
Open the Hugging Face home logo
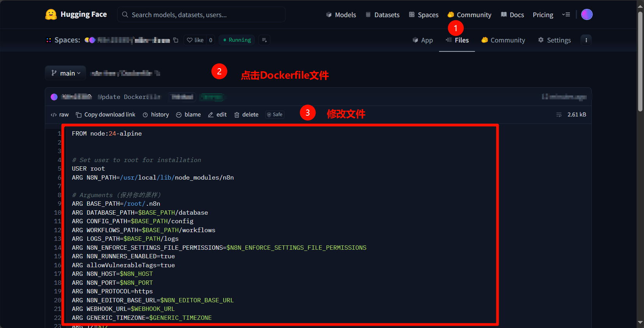coord(76,14)
